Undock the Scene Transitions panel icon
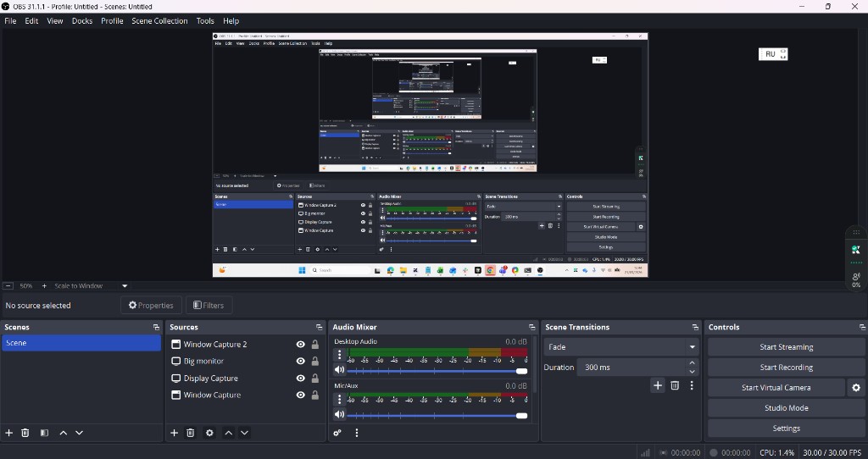This screenshot has width=868, height=459. point(695,328)
